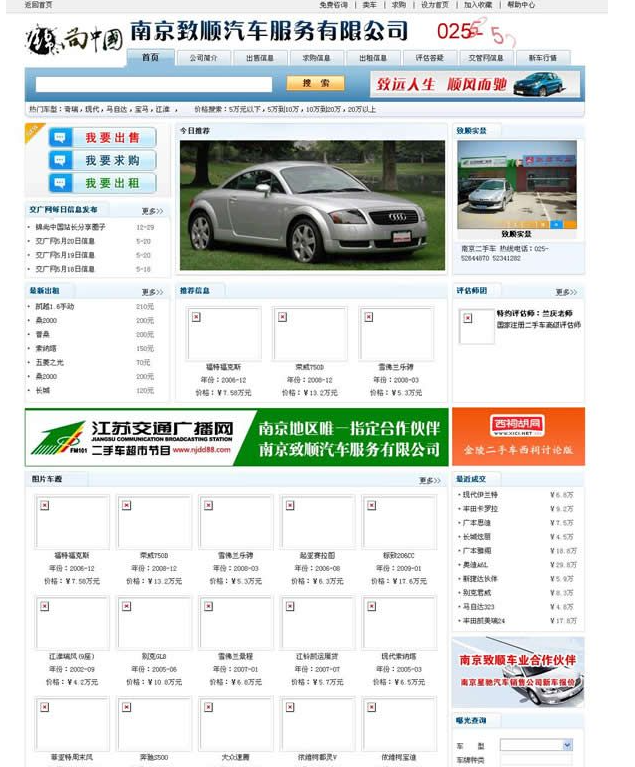Open the 首页 navigation tab
The width and height of the screenshot is (635, 767).
pos(150,57)
